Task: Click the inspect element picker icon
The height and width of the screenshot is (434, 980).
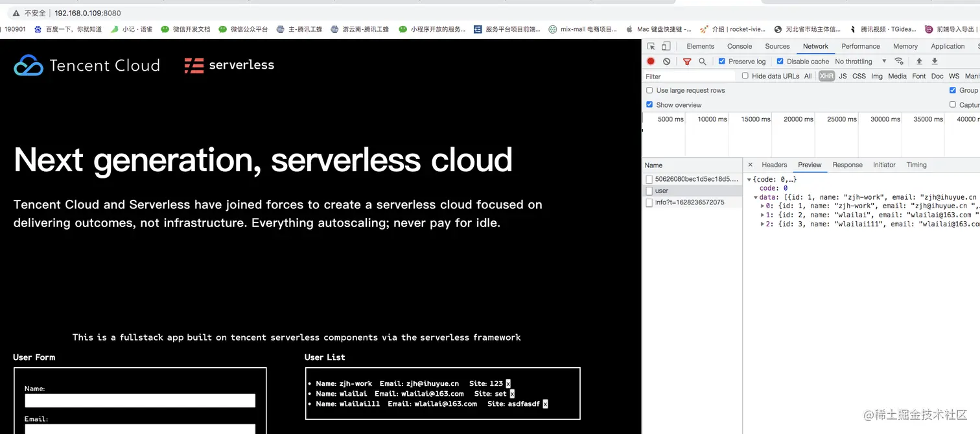Action: (x=651, y=47)
